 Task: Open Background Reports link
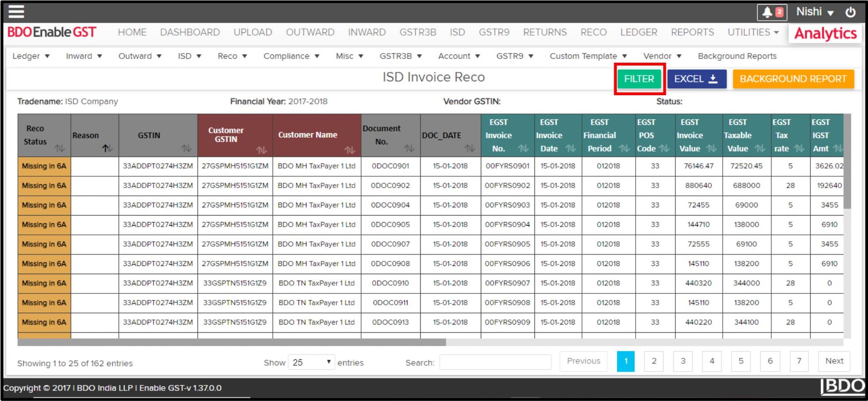pyautogui.click(x=737, y=56)
